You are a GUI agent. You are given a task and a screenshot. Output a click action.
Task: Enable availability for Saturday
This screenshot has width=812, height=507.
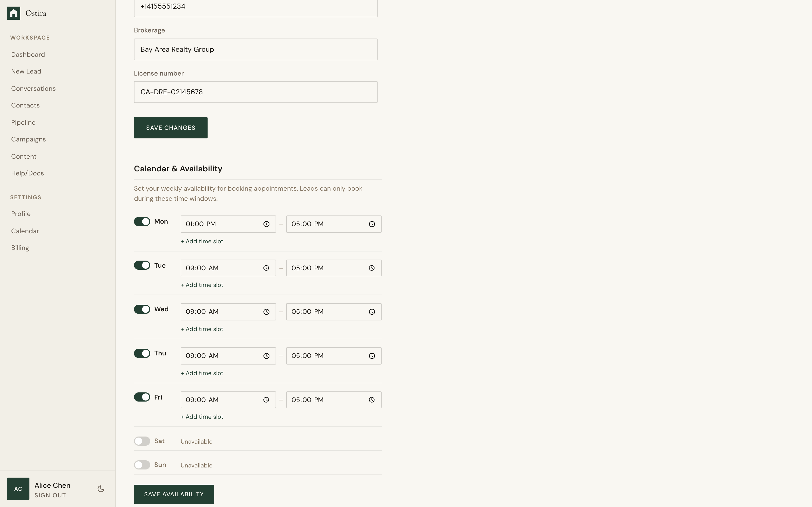[142, 441]
